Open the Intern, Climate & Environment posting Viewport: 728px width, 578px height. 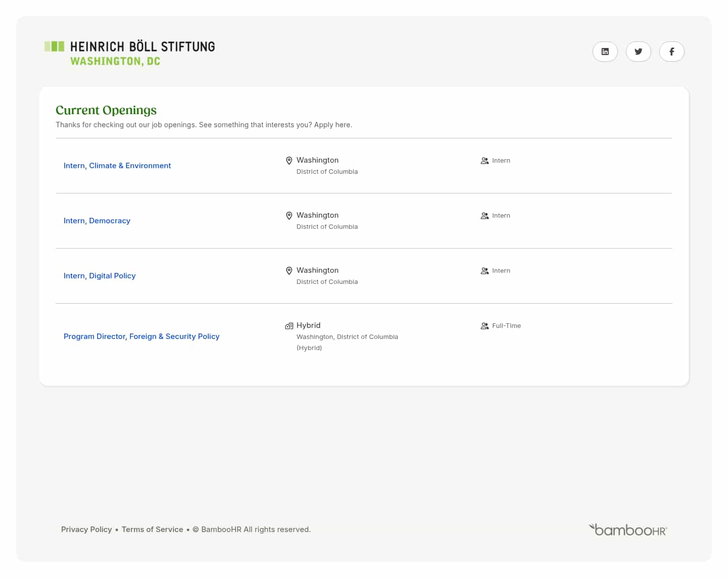[x=117, y=166]
